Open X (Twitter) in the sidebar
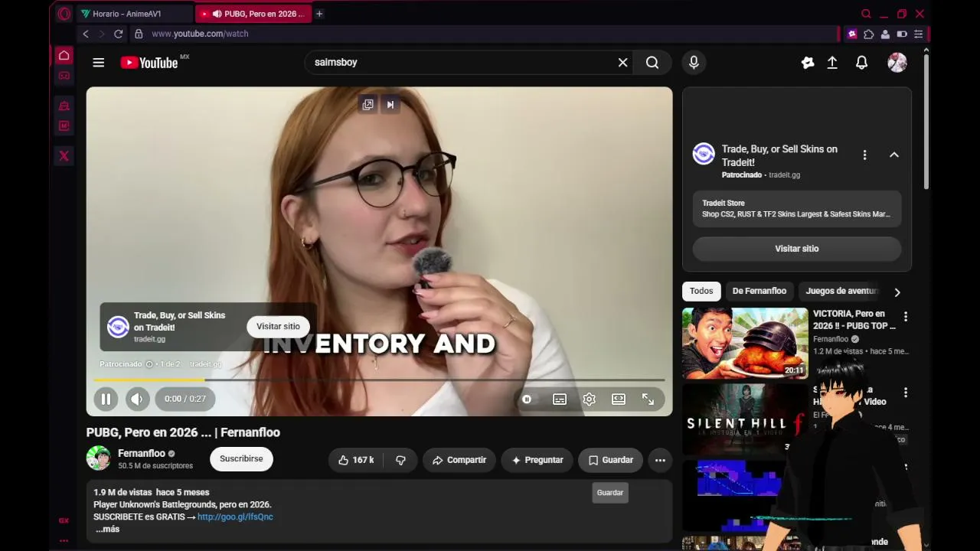 (x=64, y=155)
